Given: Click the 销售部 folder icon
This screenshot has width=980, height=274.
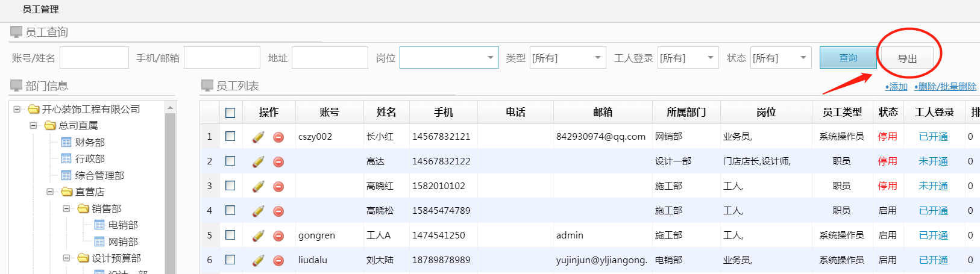Looking at the screenshot, I should 84,208.
